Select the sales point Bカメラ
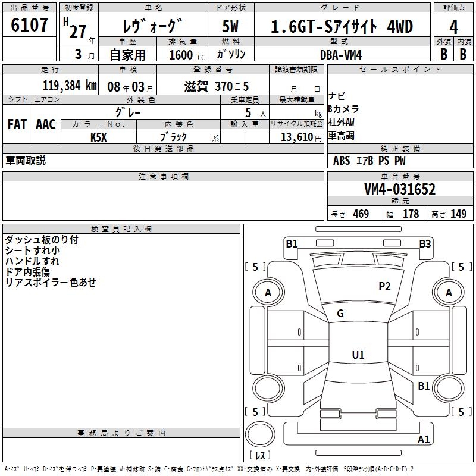Screen dimensions: 476x476 click(343, 109)
